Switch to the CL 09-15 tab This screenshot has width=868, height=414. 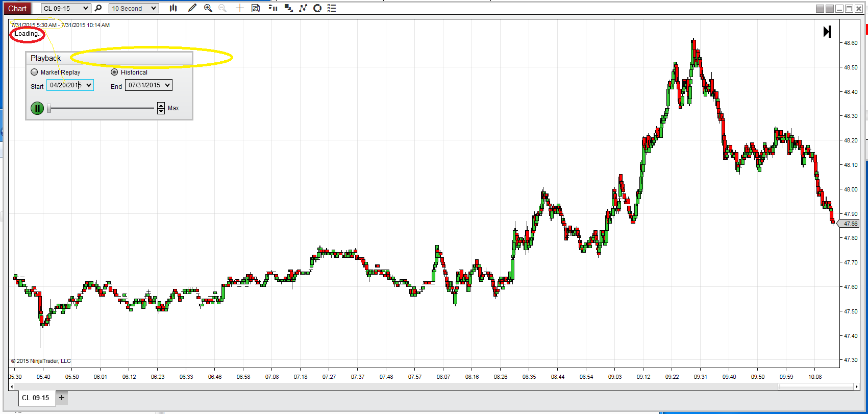[x=36, y=398]
